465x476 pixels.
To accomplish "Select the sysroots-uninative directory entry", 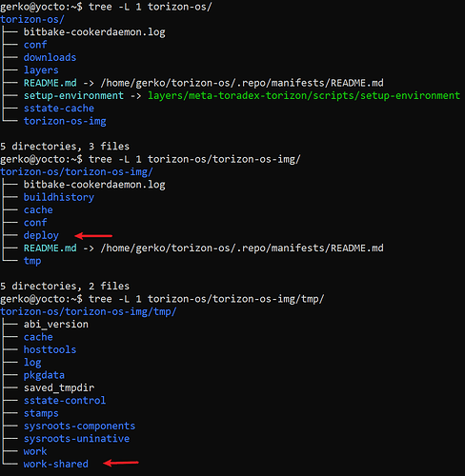I will pyautogui.click(x=76, y=439).
